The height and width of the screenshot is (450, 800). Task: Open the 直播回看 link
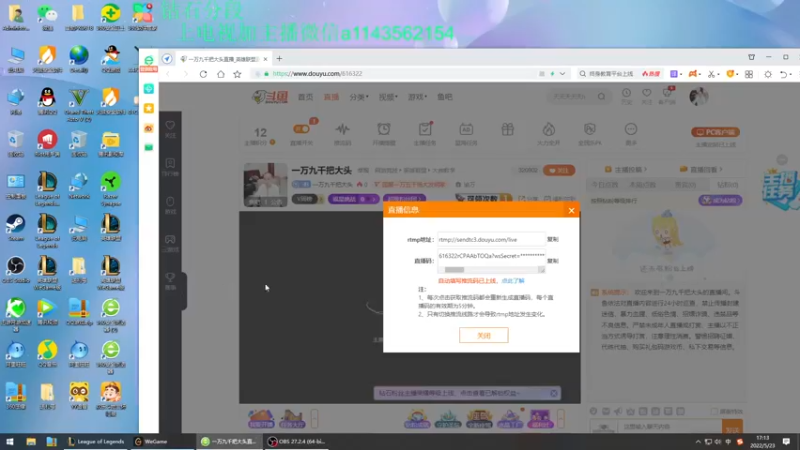pos(702,169)
